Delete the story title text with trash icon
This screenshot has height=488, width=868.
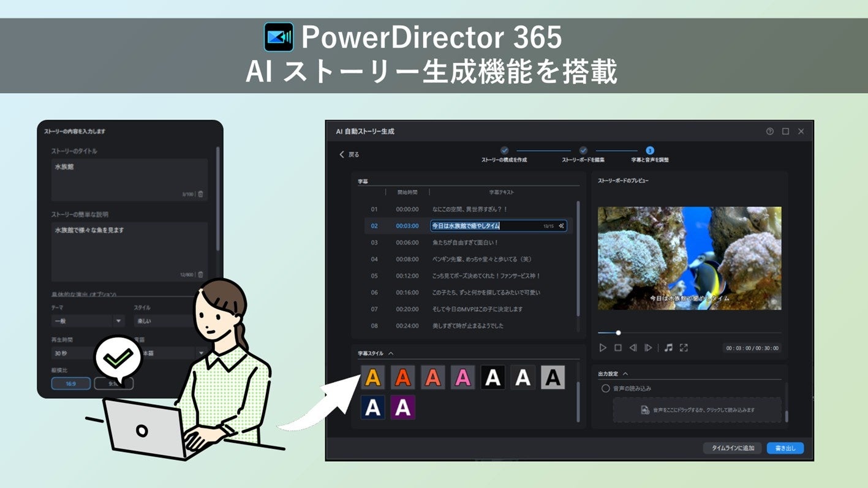200,194
